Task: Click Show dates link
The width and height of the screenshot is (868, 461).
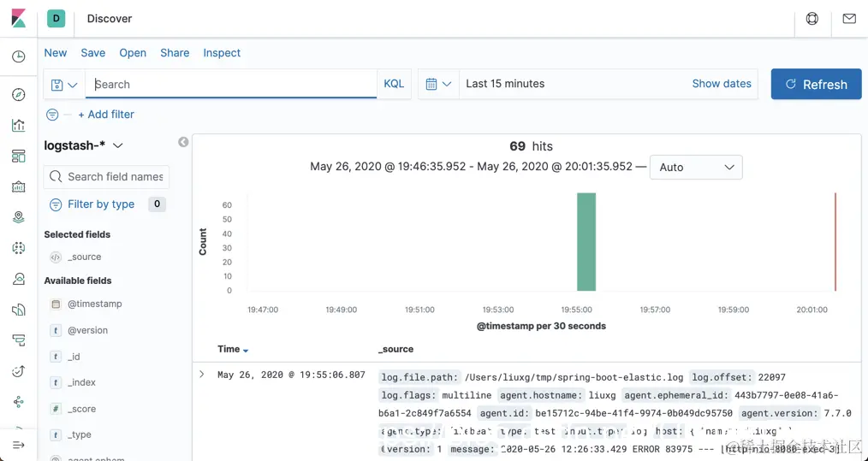Action: pyautogui.click(x=722, y=84)
